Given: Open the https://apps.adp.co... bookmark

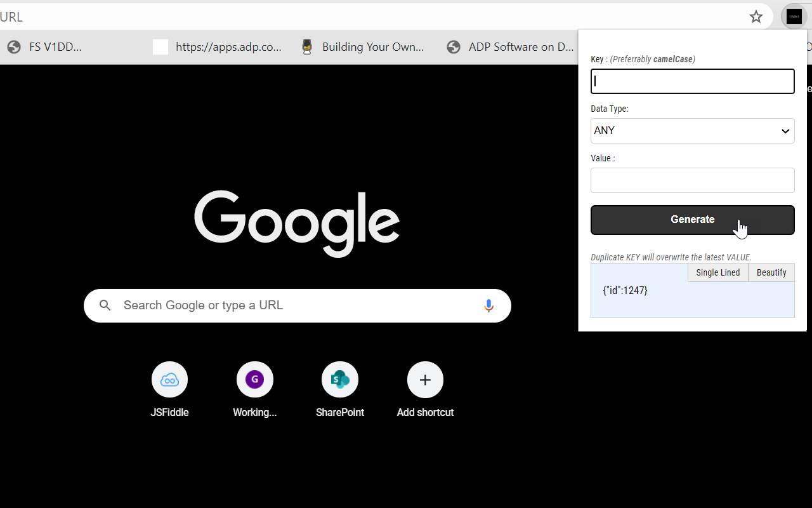Looking at the screenshot, I should [218, 47].
